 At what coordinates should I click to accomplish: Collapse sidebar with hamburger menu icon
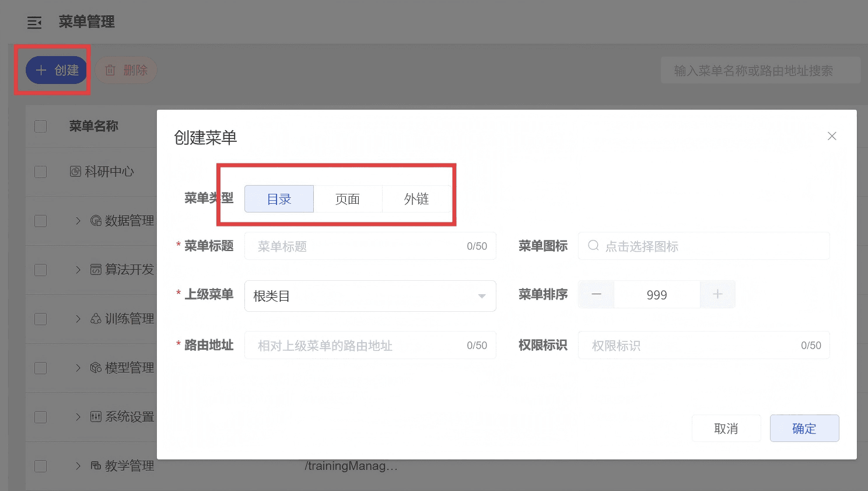click(x=34, y=23)
